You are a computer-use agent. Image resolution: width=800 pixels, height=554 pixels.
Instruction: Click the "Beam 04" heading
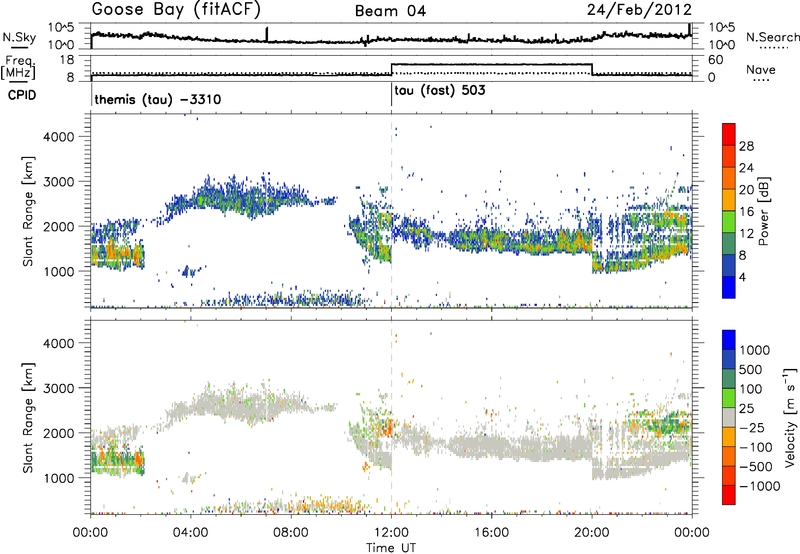tap(391, 11)
